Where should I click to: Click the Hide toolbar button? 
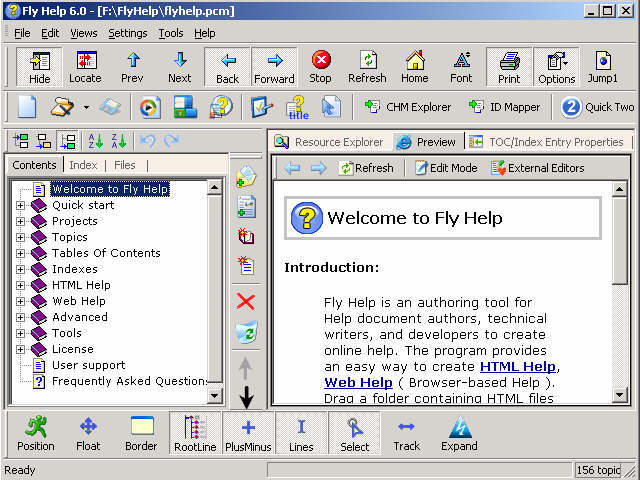click(x=40, y=67)
